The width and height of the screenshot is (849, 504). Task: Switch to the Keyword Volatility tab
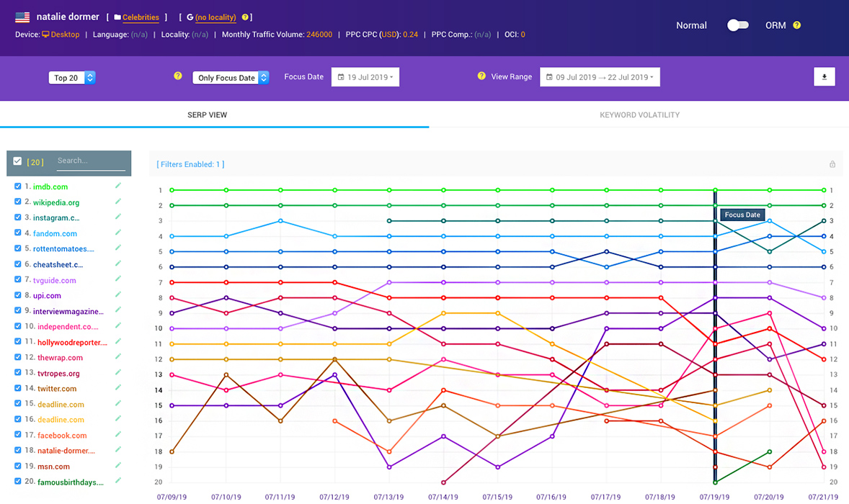click(639, 115)
